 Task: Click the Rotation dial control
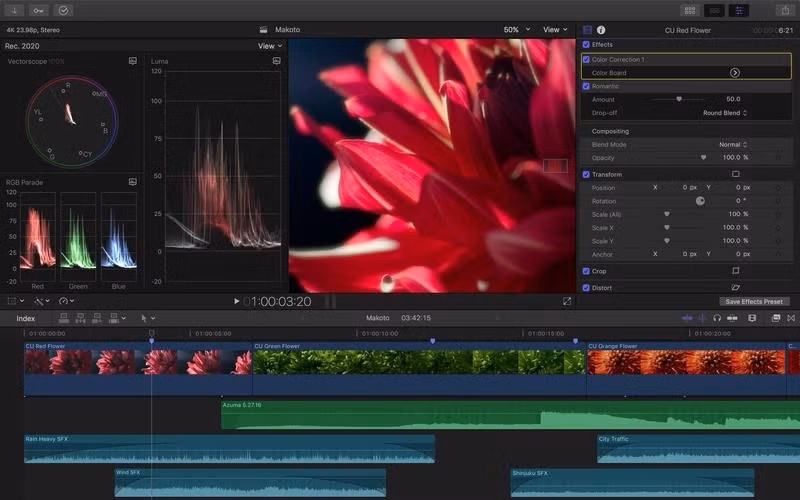click(x=701, y=201)
